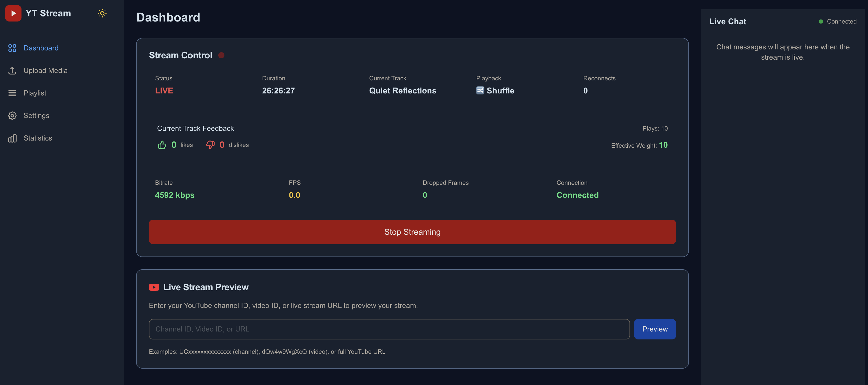
Task: Click the Playlist lines icon
Action: [x=12, y=93]
